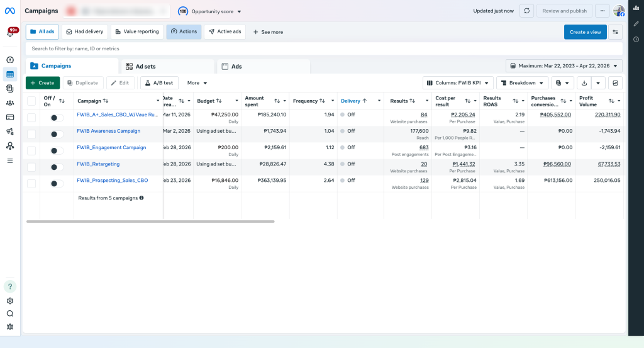The image size is (644, 348).
Task: Open the Settings gear in sidebar
Action: pos(10,301)
